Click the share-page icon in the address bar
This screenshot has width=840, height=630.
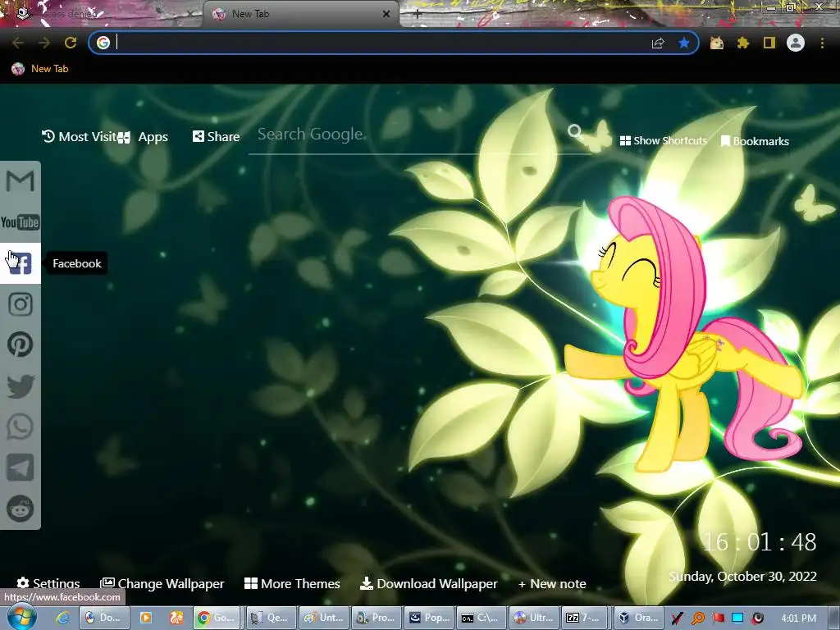point(658,43)
